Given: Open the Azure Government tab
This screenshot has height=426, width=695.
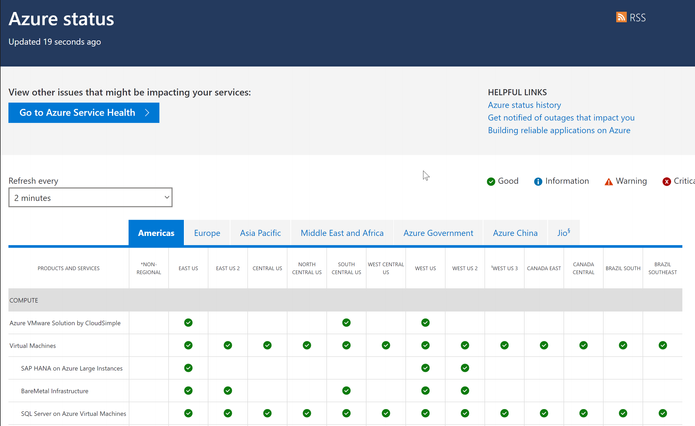Looking at the screenshot, I should pos(438,233).
